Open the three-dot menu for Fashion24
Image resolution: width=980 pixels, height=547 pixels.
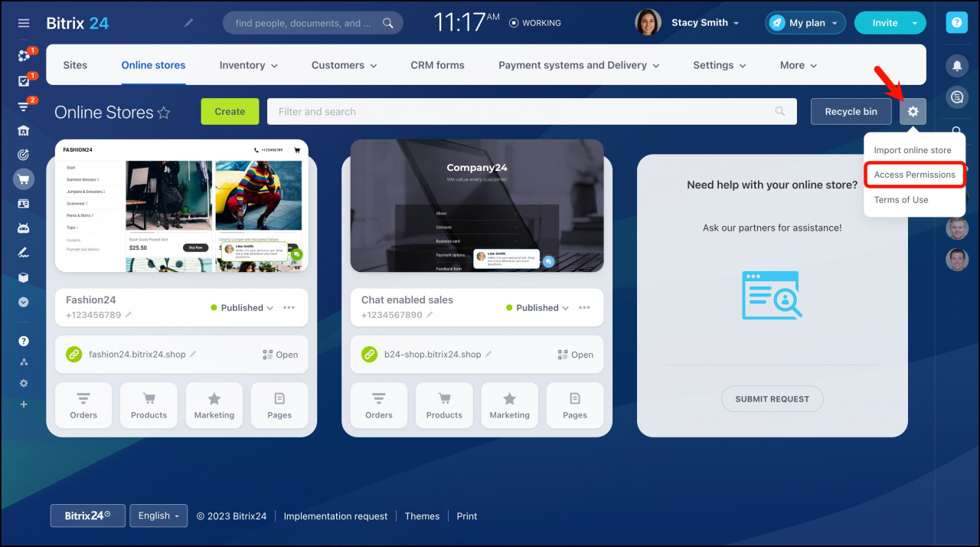[x=289, y=308]
